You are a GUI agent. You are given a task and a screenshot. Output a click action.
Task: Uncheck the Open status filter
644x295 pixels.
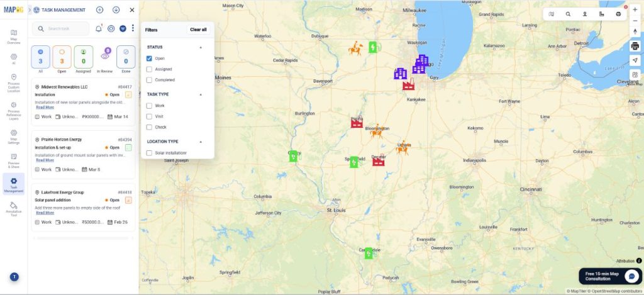pos(149,58)
